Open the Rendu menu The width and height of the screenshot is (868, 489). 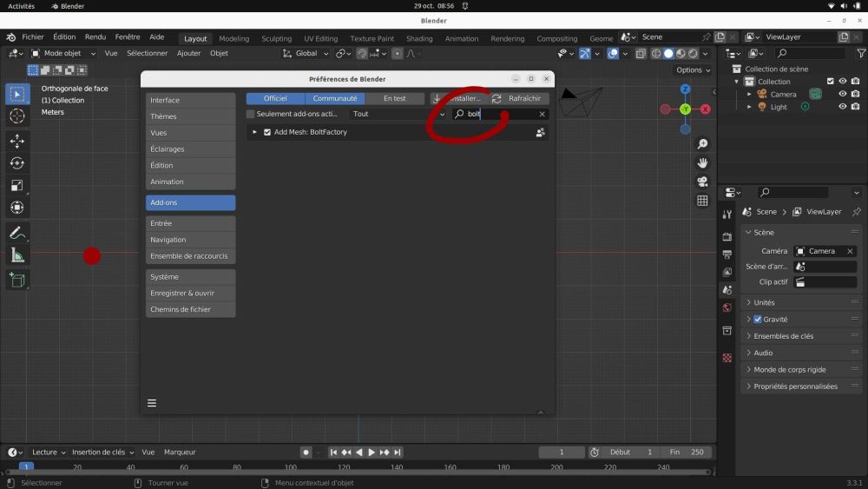coord(95,37)
